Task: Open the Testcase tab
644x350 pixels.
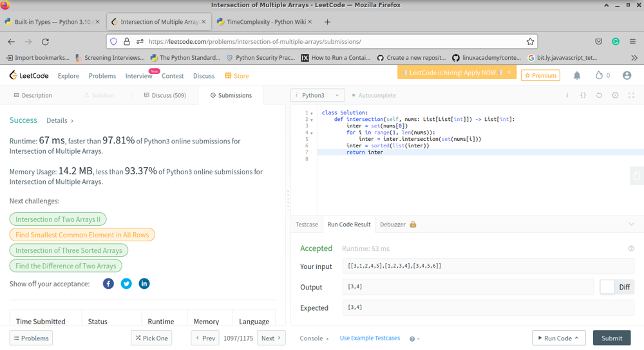Action: 307,225
